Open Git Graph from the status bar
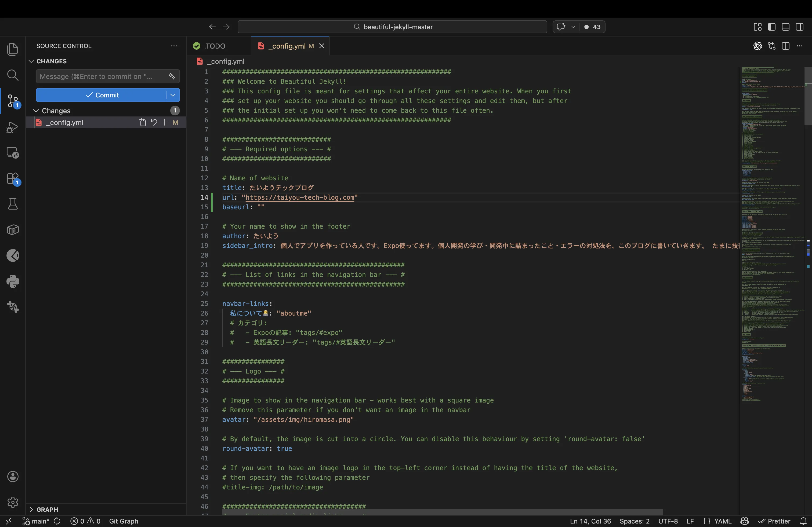 [x=124, y=521]
